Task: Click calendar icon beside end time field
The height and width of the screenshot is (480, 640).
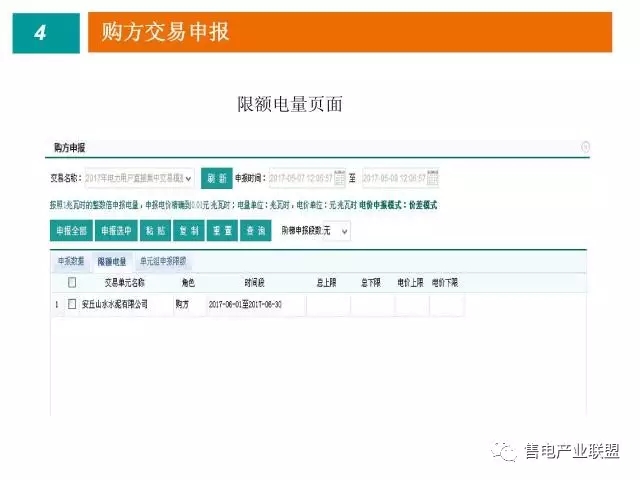Action: click(x=433, y=178)
